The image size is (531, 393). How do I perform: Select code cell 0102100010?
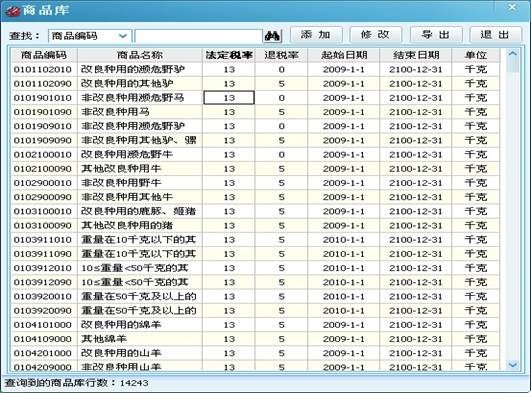pyautogui.click(x=43, y=155)
